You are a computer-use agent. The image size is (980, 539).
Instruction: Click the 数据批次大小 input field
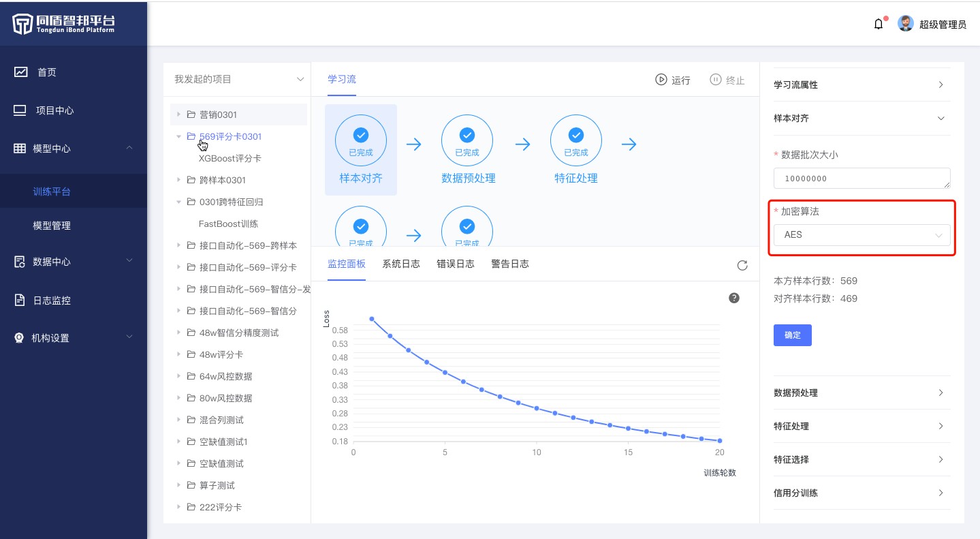pyautogui.click(x=862, y=179)
